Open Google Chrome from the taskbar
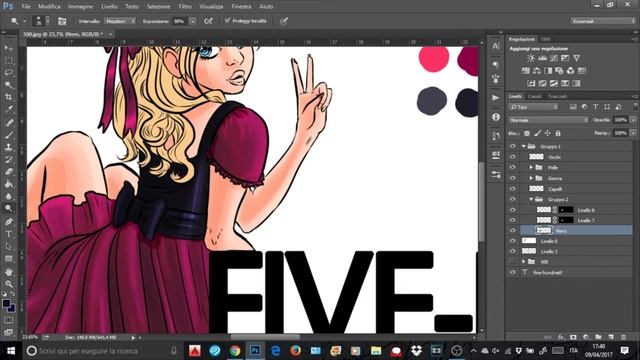The height and width of the screenshot is (360, 640). 235,351
